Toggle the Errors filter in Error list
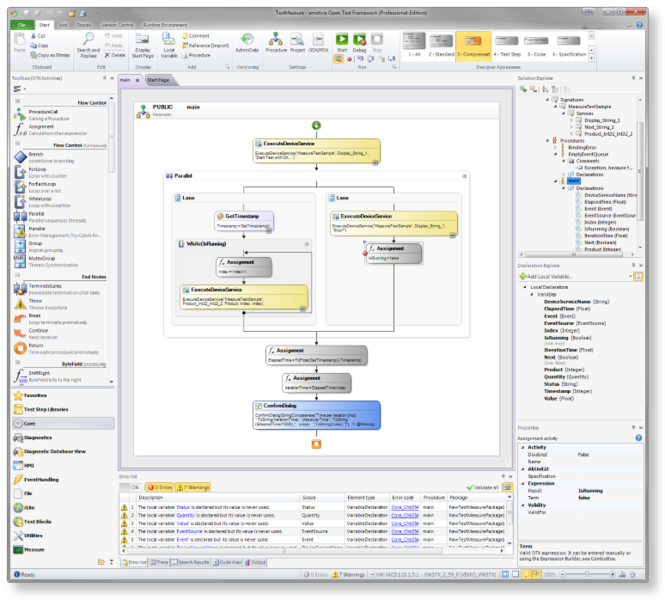This screenshot has height=600, width=665. click(161, 486)
